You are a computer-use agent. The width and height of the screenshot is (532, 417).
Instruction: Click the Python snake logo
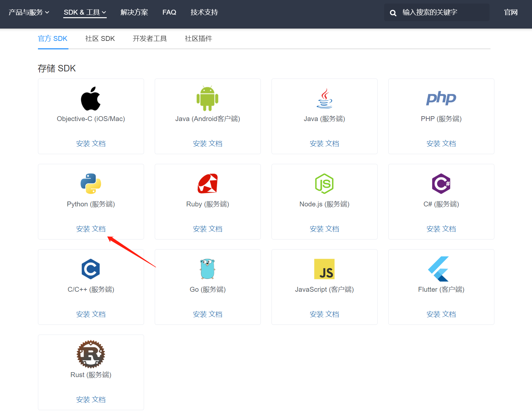(x=91, y=184)
